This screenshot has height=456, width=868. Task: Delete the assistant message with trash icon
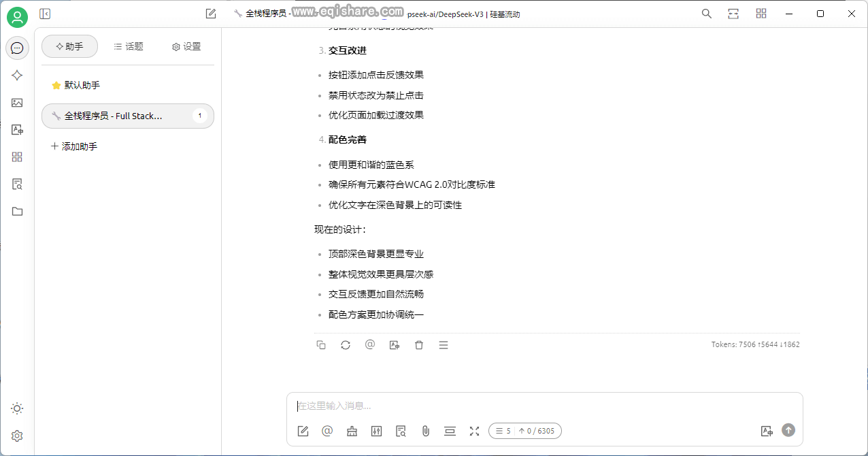click(x=418, y=345)
